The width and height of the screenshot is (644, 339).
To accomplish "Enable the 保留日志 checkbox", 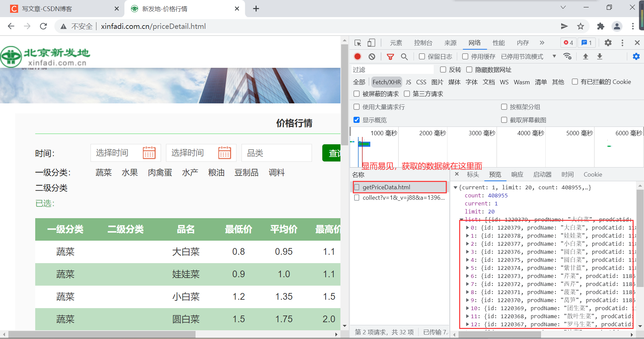I will 422,56.
